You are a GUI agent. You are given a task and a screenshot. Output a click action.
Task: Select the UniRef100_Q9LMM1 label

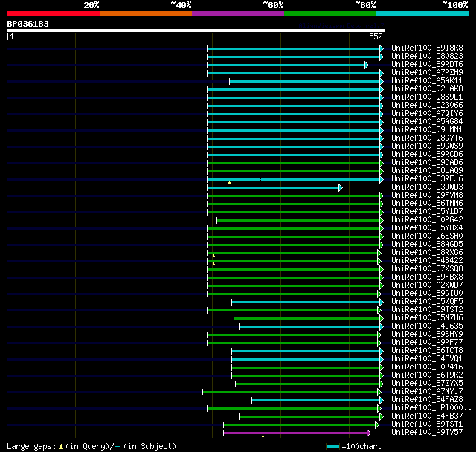click(x=427, y=130)
